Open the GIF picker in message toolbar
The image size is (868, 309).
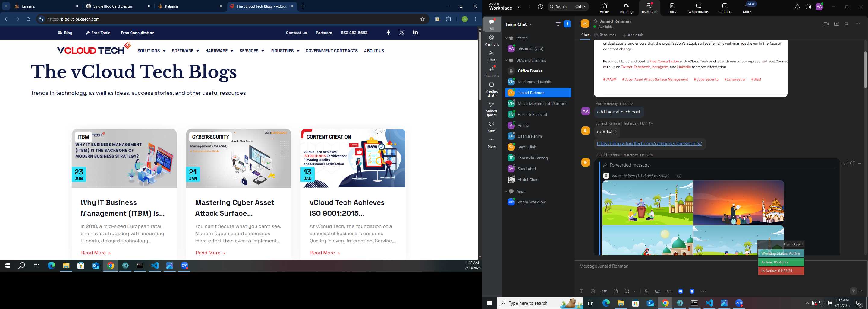604,291
